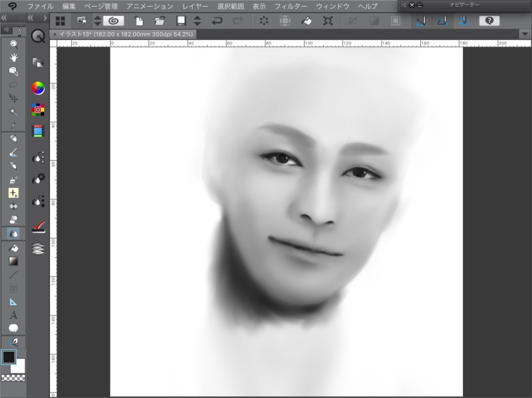This screenshot has height=398, width=532.
Task: Open the CLIP STUDIO spiral launcher
Action: pyautogui.click(x=114, y=21)
